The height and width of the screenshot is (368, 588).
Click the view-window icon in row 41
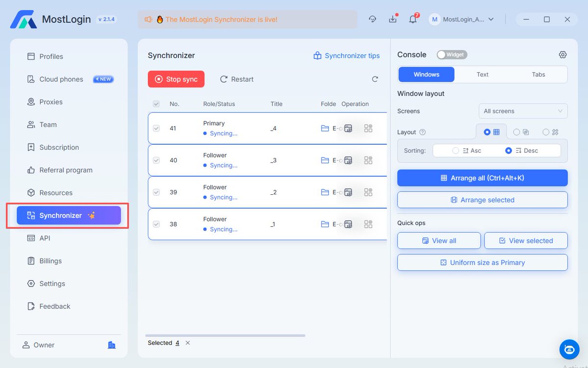[x=348, y=128]
